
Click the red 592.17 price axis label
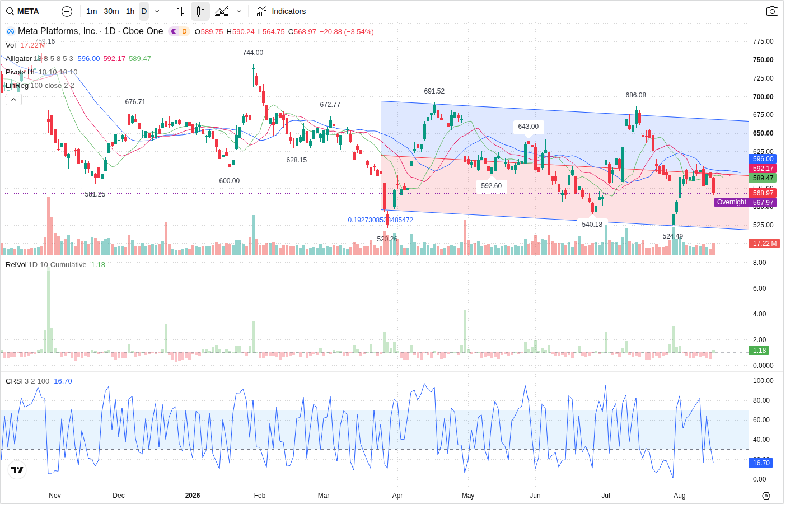763,169
